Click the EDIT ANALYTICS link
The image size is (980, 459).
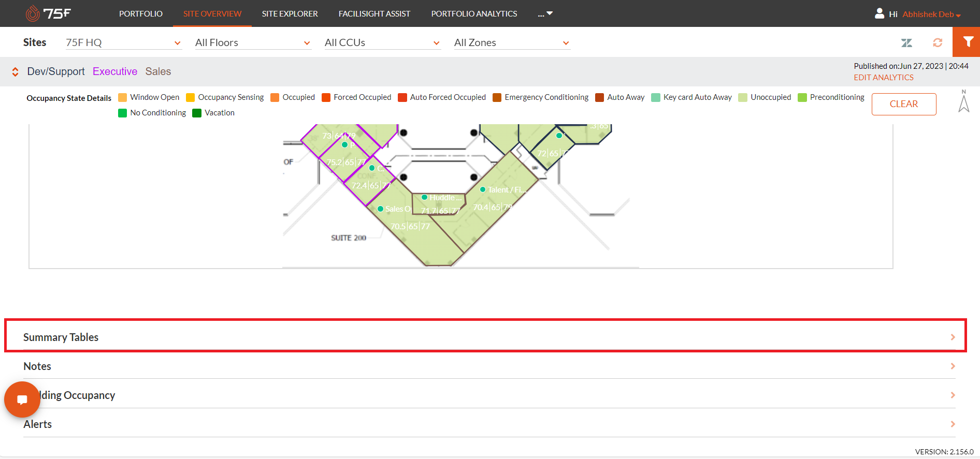tap(884, 78)
